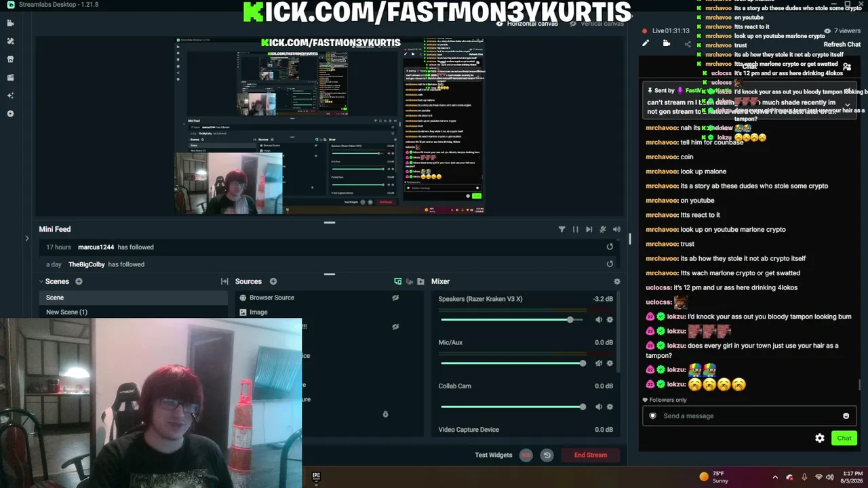Open the Themes icon in the left sidebar
Viewport: 868px width, 488px height.
pos(10,41)
